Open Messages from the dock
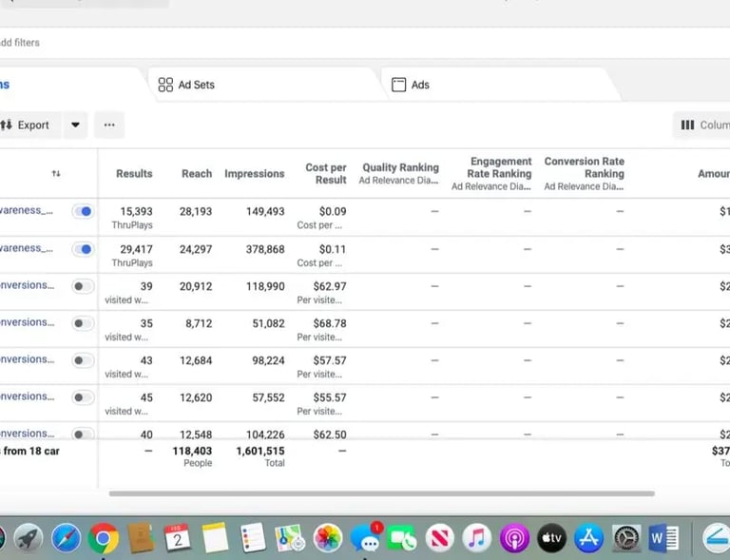The image size is (730, 560). point(365,538)
